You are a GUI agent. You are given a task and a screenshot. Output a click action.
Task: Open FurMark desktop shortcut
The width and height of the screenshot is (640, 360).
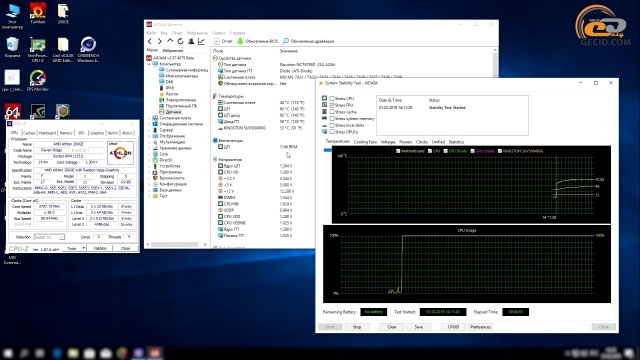click(38, 13)
